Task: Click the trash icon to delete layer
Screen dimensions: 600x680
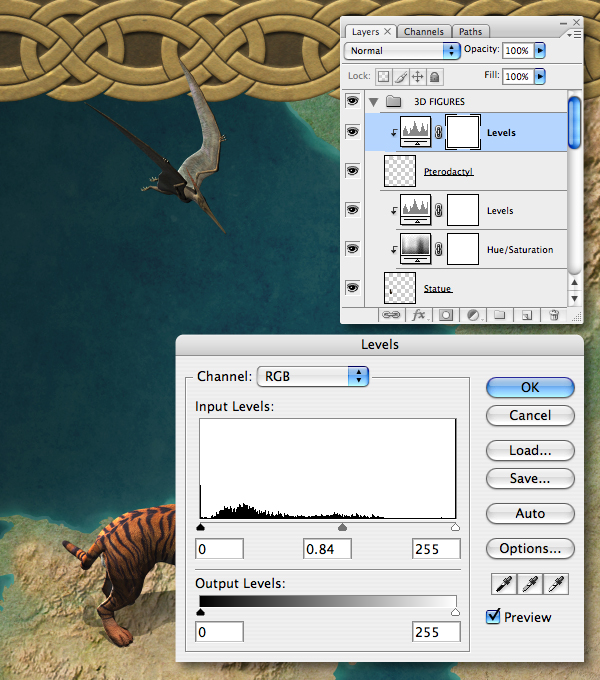Action: coord(554,315)
